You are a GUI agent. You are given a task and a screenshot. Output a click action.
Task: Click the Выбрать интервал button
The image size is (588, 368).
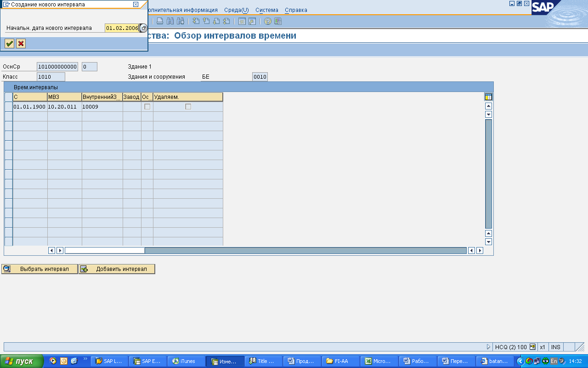tap(40, 269)
